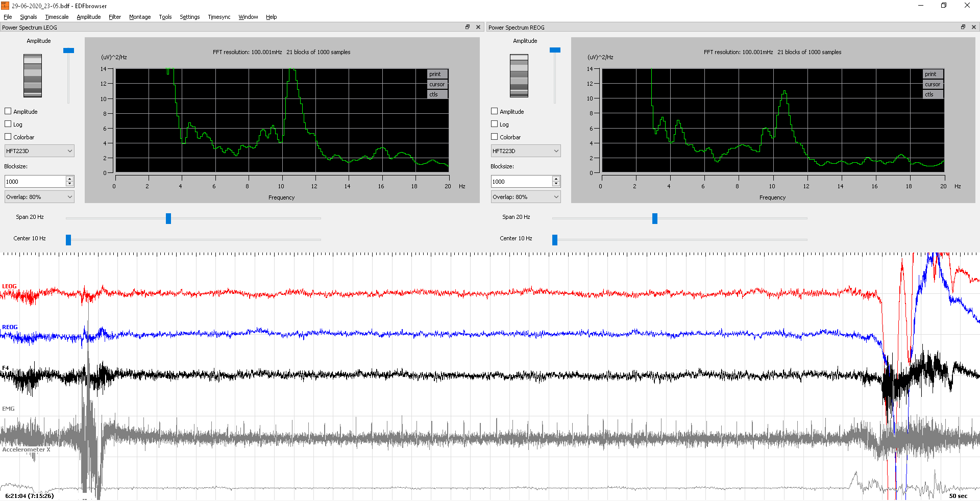Click the REOG Center 10 Hz slider handle
Screen dimensions: 980x501
tap(555, 240)
